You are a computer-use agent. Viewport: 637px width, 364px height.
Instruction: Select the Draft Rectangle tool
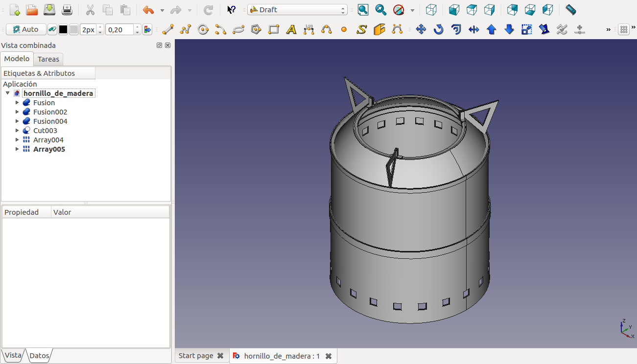pyautogui.click(x=274, y=30)
